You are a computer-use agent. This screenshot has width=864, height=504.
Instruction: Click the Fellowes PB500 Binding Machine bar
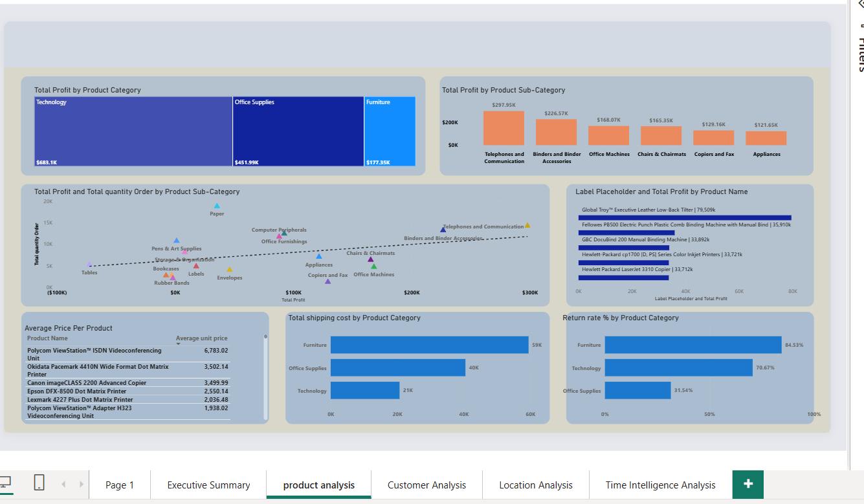click(626, 232)
